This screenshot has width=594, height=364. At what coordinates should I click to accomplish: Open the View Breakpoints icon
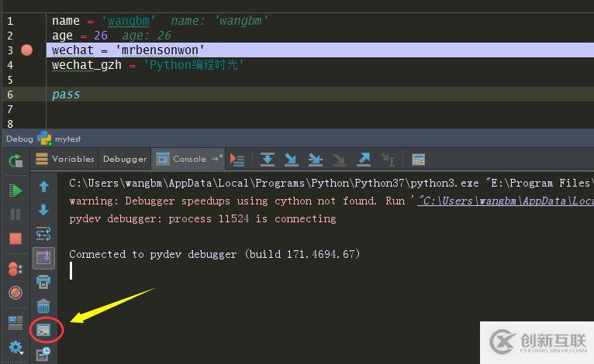16,269
